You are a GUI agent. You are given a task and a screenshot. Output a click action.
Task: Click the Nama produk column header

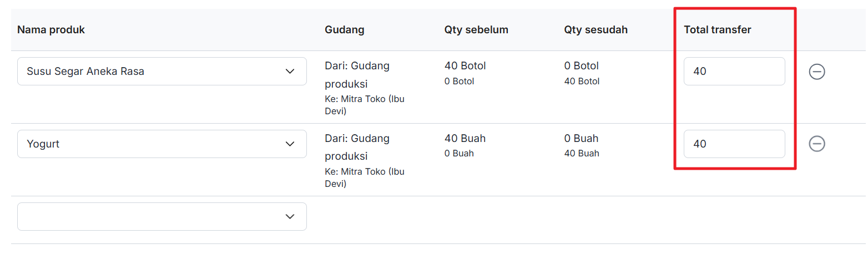tap(51, 30)
